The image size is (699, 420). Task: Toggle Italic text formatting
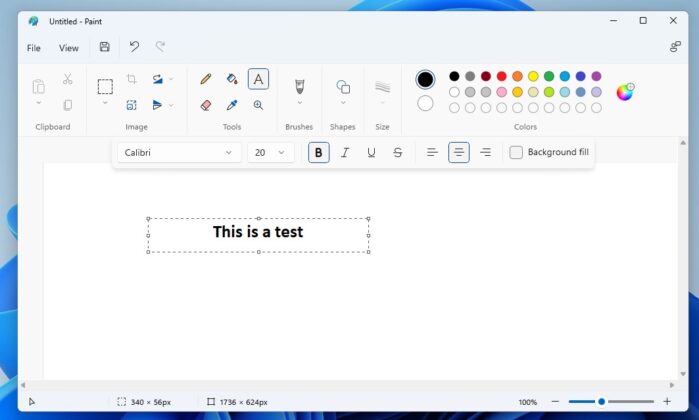pos(345,152)
